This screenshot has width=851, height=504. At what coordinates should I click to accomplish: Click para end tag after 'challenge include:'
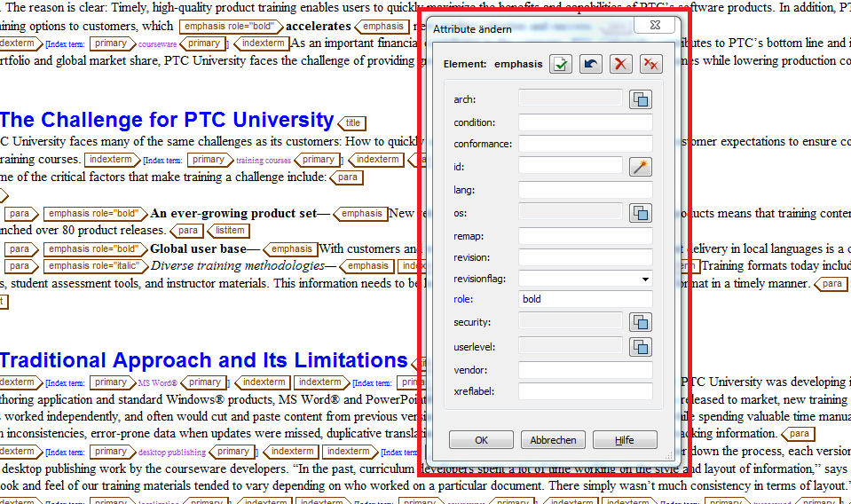pos(347,177)
